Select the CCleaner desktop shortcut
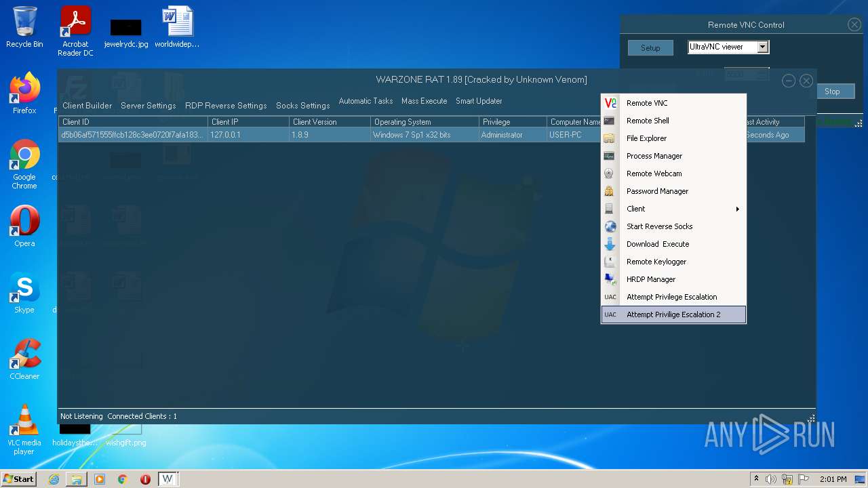The height and width of the screenshot is (488, 868). click(x=24, y=359)
